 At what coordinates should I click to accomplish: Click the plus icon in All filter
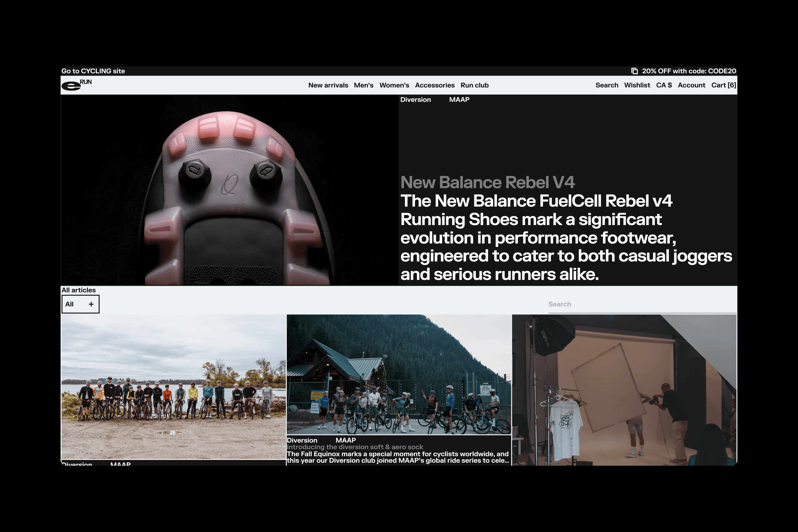coord(91,304)
